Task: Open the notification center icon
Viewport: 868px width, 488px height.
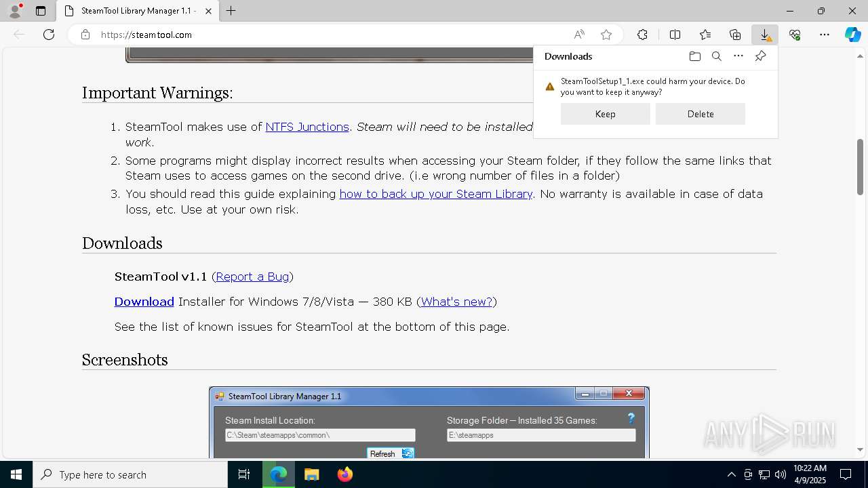Action: pyautogui.click(x=846, y=474)
